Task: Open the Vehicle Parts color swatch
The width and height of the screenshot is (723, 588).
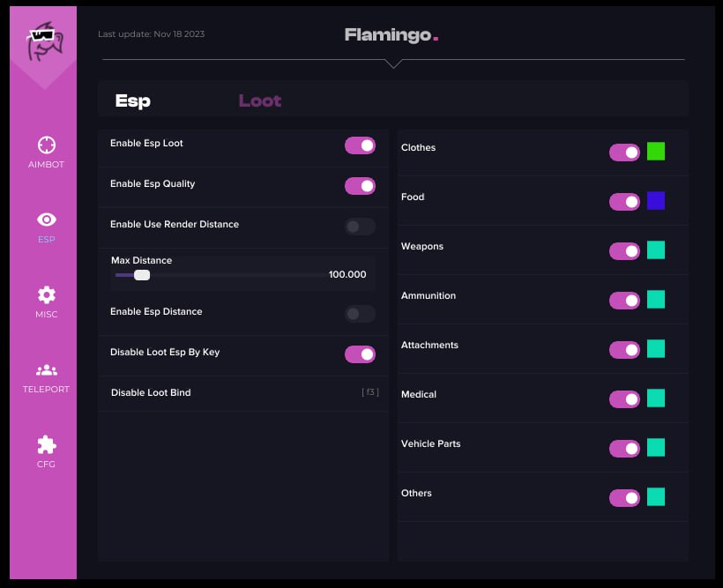Action: tap(656, 447)
